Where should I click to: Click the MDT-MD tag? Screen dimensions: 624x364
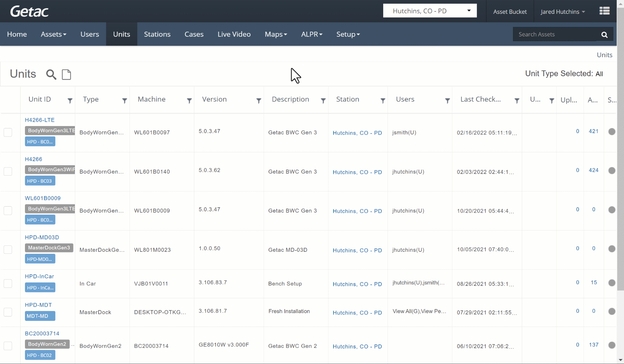pos(40,316)
